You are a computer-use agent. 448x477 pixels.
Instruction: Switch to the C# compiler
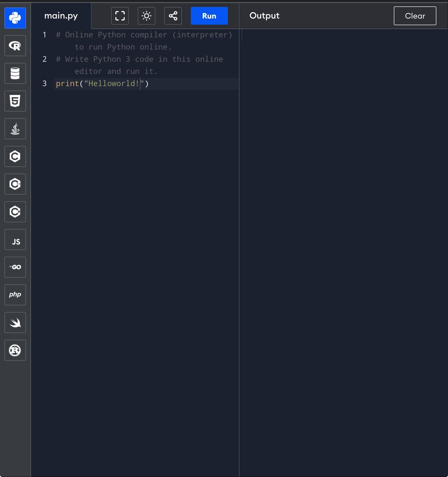15,212
